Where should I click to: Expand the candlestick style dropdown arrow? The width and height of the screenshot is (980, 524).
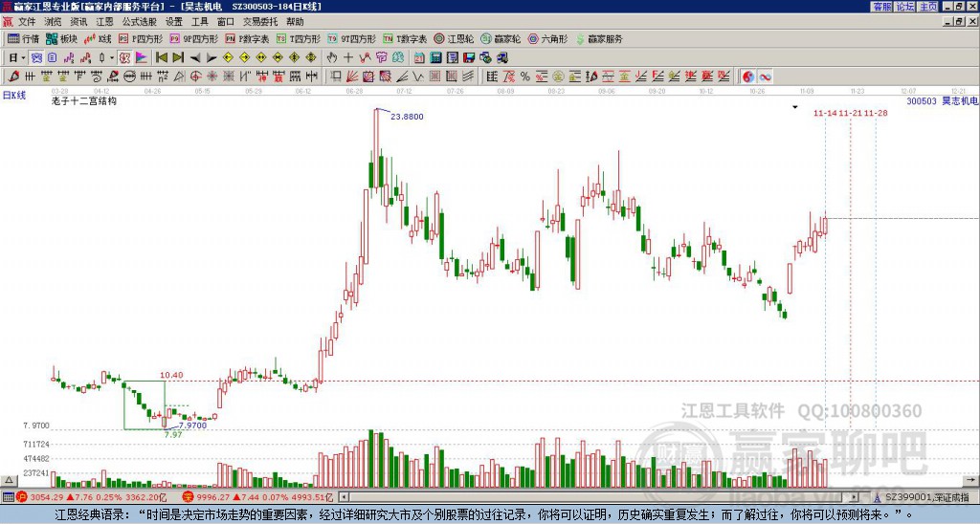point(112,58)
